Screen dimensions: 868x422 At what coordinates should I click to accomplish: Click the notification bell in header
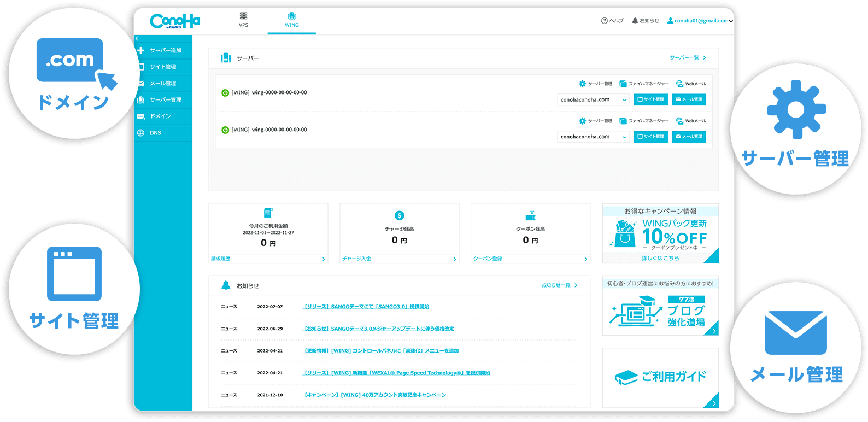pos(635,21)
